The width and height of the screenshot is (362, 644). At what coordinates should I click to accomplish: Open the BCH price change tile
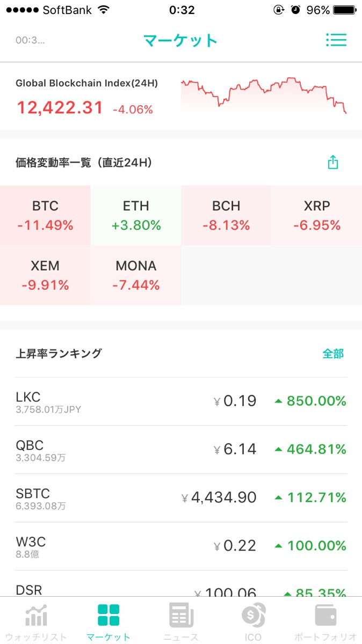(x=226, y=215)
